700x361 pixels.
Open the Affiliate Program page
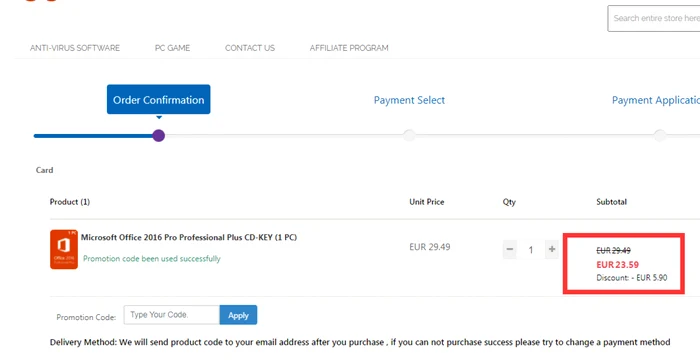click(x=349, y=48)
